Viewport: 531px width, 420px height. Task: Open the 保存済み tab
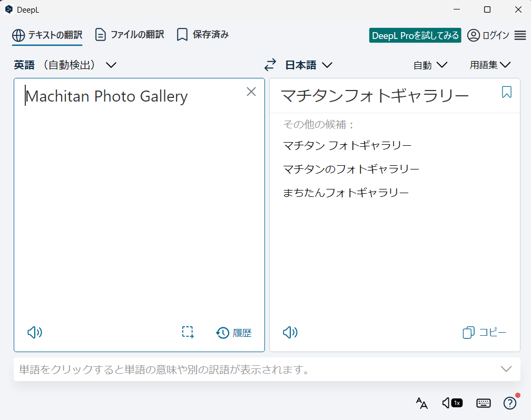click(x=202, y=35)
